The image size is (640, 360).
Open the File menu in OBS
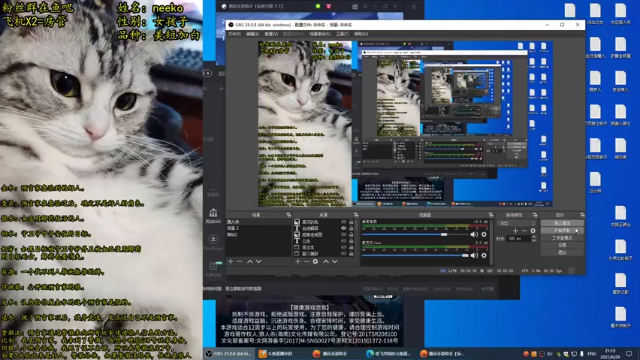(234, 34)
